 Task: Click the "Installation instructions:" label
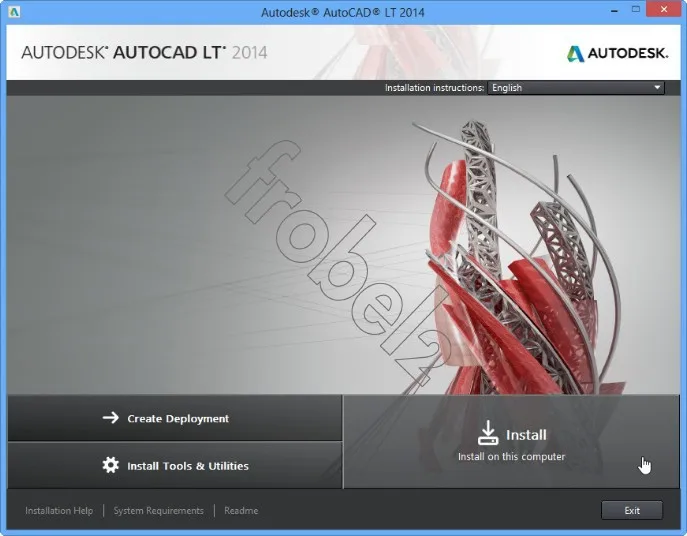[x=434, y=88]
